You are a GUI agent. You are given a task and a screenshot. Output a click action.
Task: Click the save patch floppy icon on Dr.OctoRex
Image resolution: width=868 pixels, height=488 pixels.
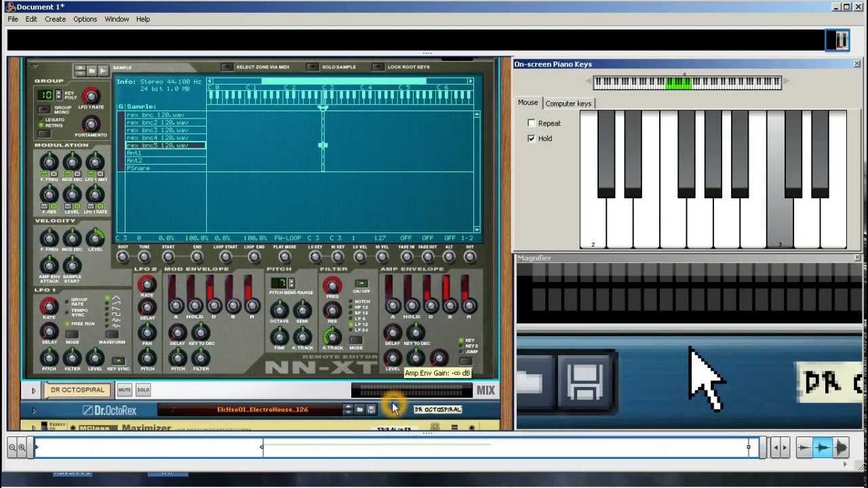pos(371,409)
